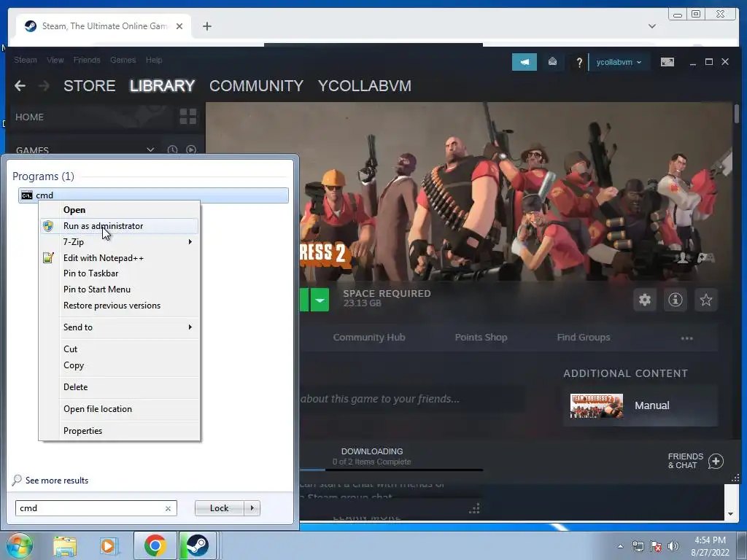Open Windows Explorer from taskbar

65,546
